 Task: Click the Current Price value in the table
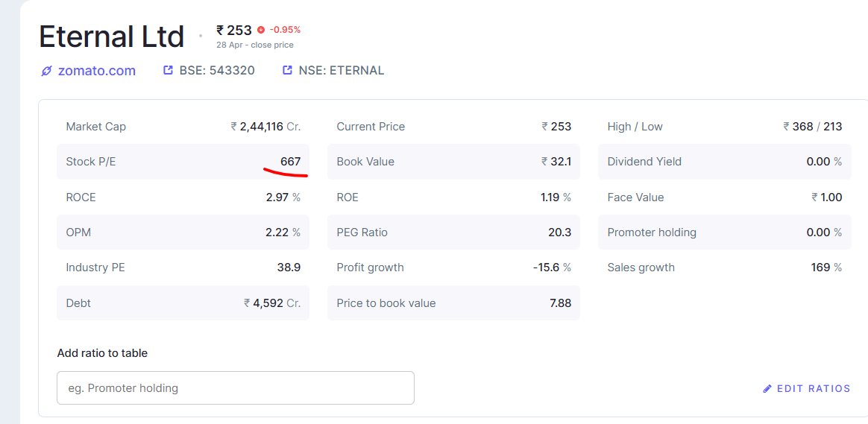pyautogui.click(x=556, y=126)
